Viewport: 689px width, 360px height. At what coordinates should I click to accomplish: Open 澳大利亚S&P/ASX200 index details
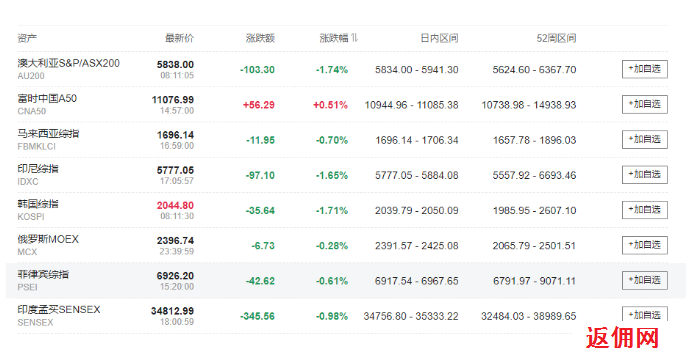click(x=69, y=63)
